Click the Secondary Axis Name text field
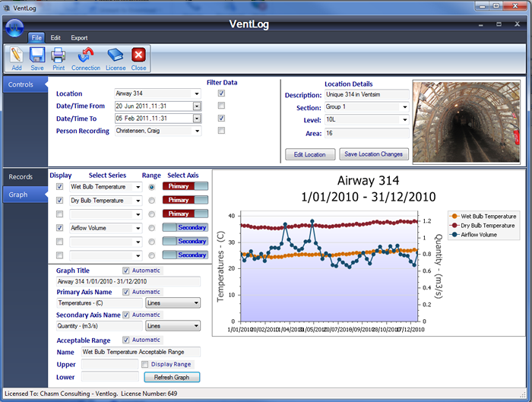 coord(100,326)
